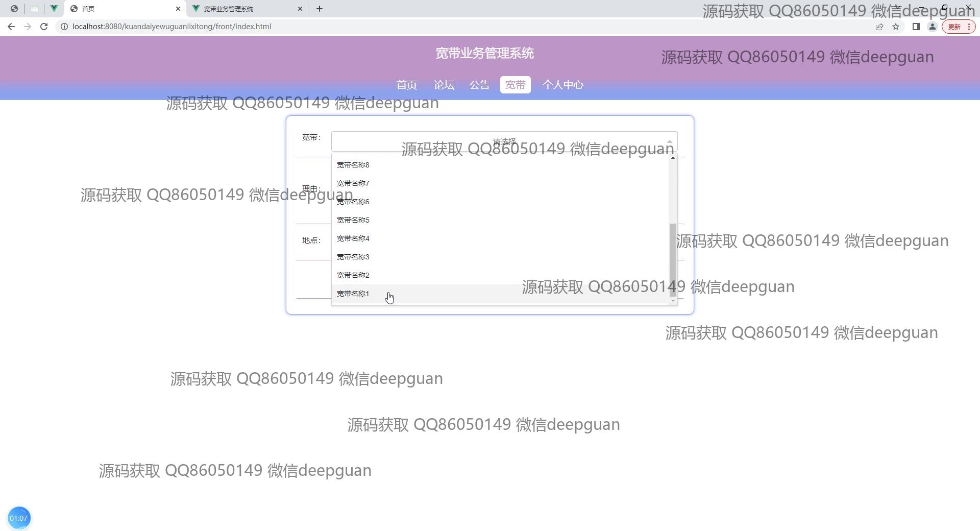Go back to the previous page
The width and height of the screenshot is (980, 531).
pyautogui.click(x=11, y=27)
